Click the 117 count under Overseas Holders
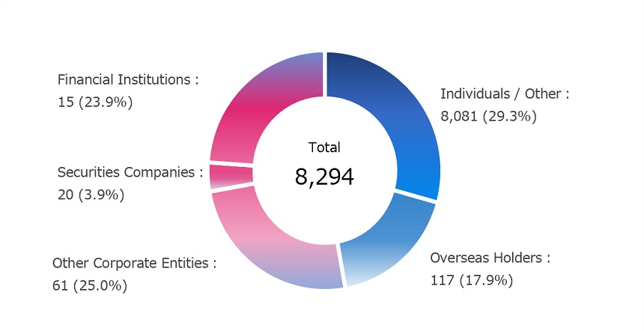The width and height of the screenshot is (644, 331). coord(441,280)
